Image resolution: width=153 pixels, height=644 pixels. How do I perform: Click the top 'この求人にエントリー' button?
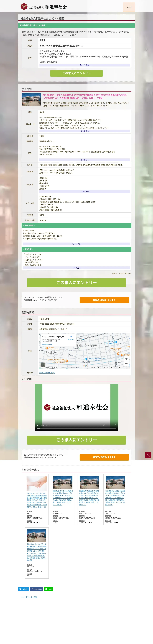click(76, 73)
